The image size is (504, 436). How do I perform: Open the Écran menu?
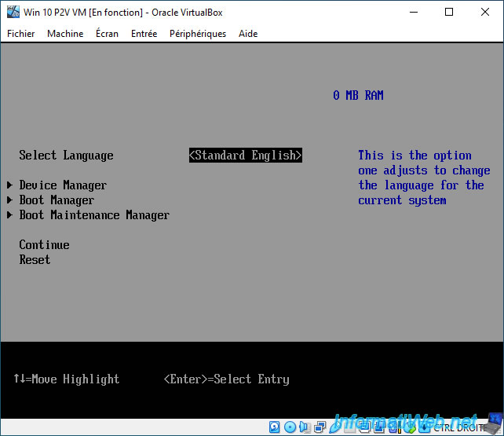(x=107, y=34)
